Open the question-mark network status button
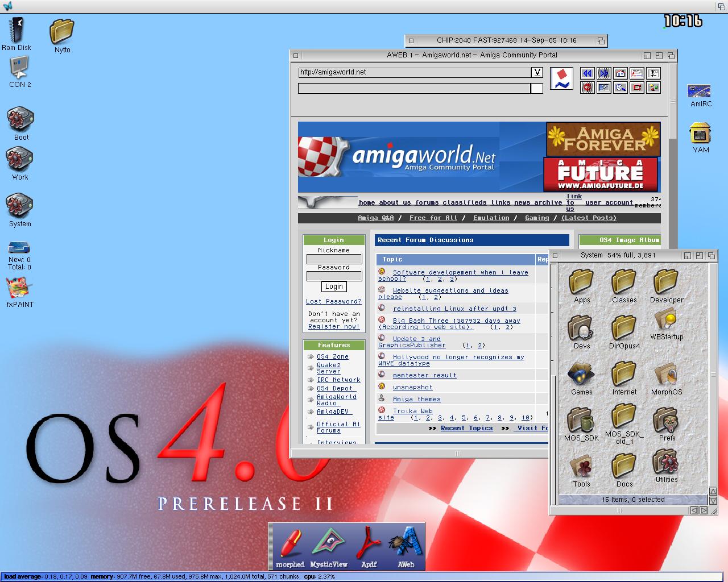 [x=604, y=88]
